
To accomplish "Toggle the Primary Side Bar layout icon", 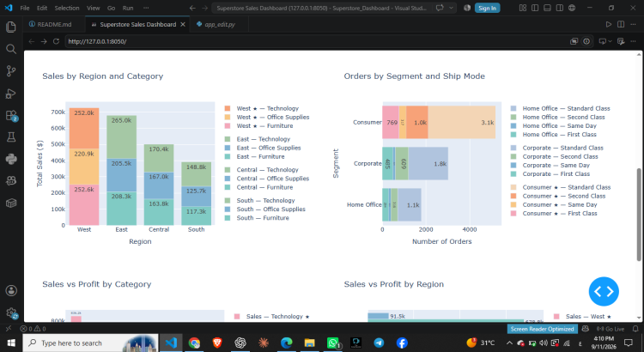I will coord(535,8).
